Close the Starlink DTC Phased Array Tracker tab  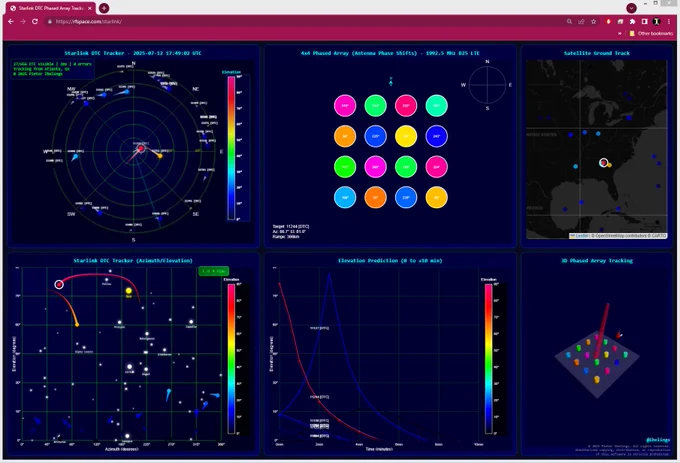[90, 8]
